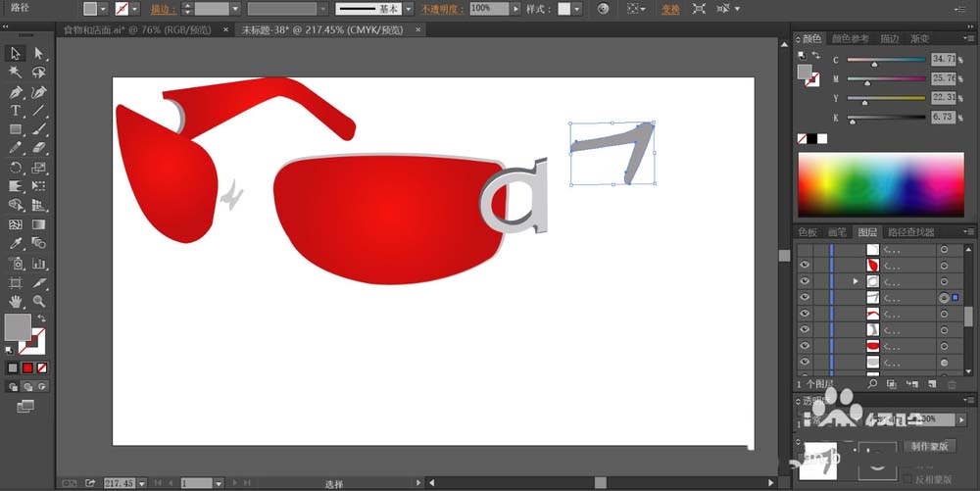The image size is (980, 491).
Task: Select the Zoom tool
Action: point(39,302)
